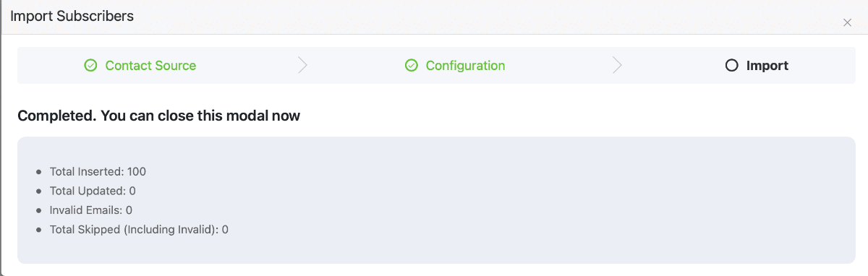Click the Import step circle icon
The width and height of the screenshot is (868, 276).
[x=731, y=66]
